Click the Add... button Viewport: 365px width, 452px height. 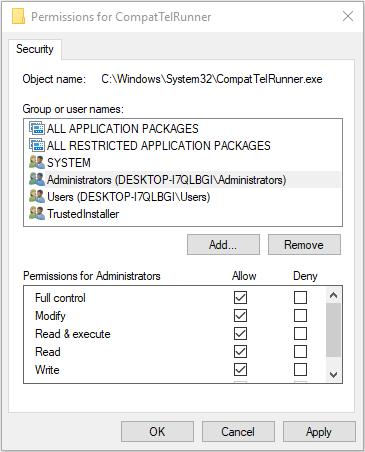(223, 245)
